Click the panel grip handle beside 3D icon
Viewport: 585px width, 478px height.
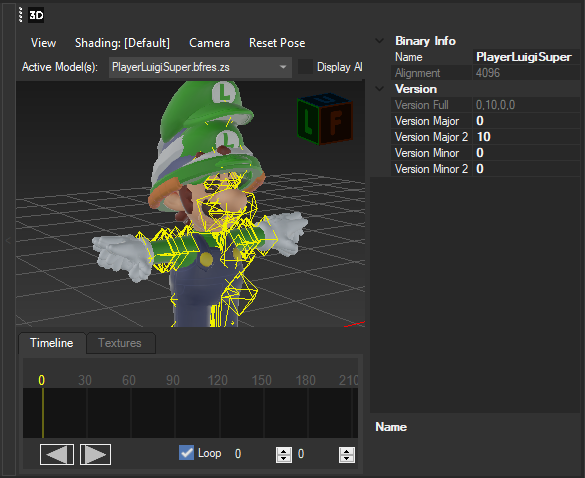click(x=21, y=15)
